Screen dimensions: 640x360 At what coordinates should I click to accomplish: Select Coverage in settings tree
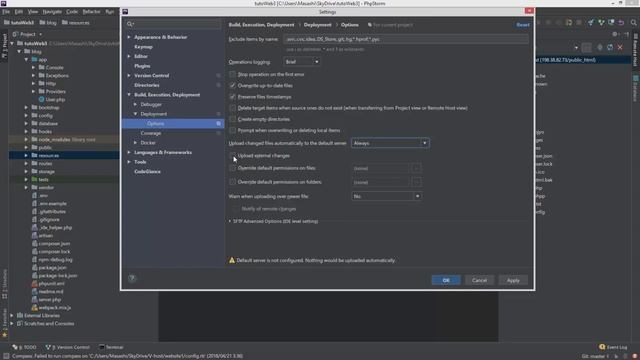point(151,133)
